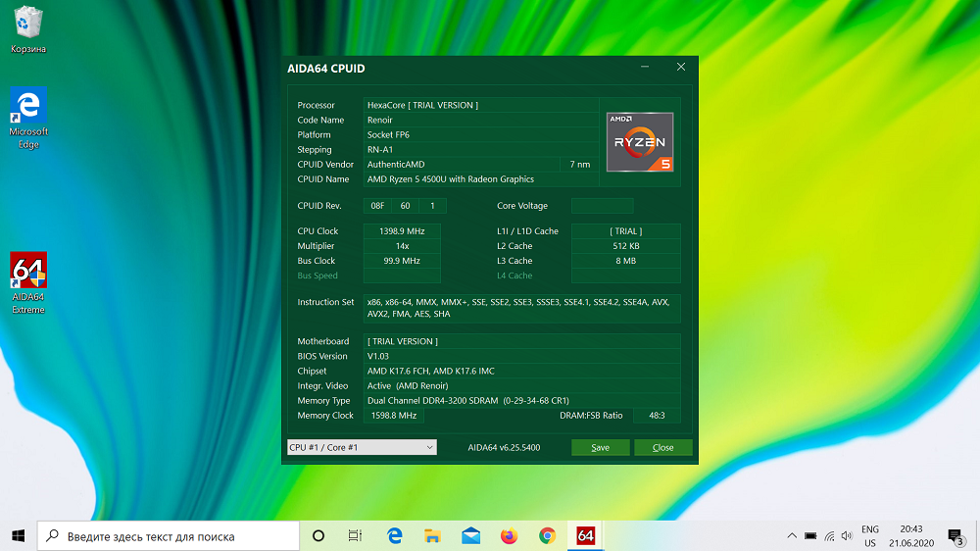Screen dimensions: 980x551
Task: Click the Chipset value AMD K17.6 FCH
Action: click(430, 371)
